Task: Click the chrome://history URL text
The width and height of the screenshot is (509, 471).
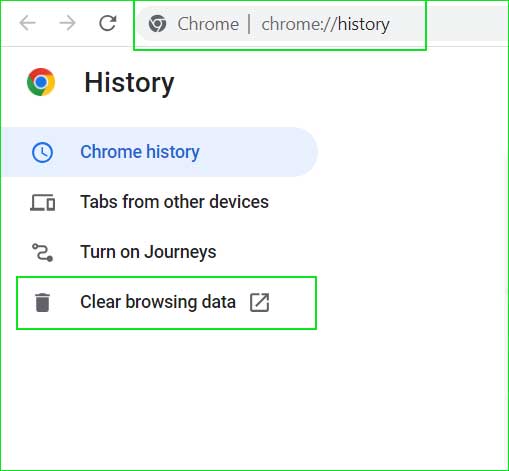Action: pos(325,24)
